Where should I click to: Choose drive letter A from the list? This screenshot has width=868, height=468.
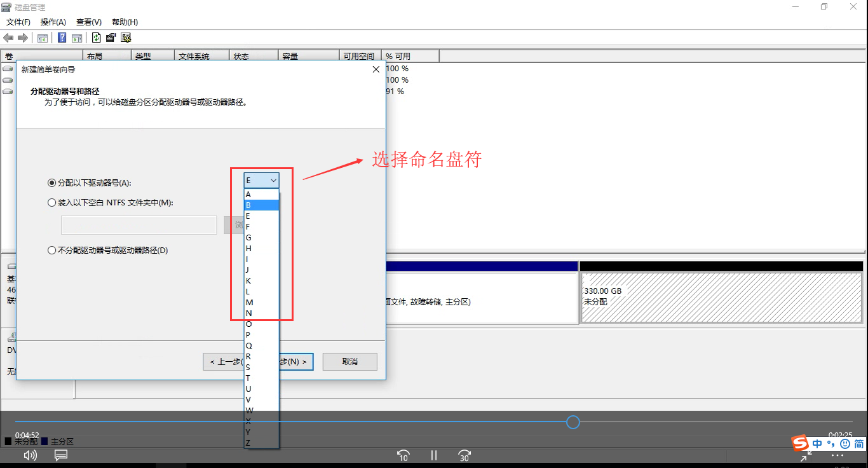[261, 195]
